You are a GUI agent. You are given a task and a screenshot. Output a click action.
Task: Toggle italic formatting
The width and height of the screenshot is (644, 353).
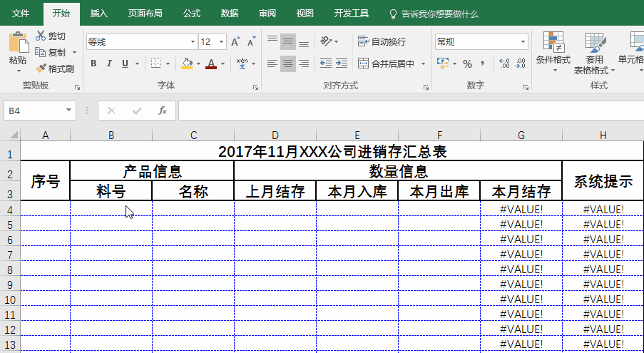pyautogui.click(x=109, y=63)
